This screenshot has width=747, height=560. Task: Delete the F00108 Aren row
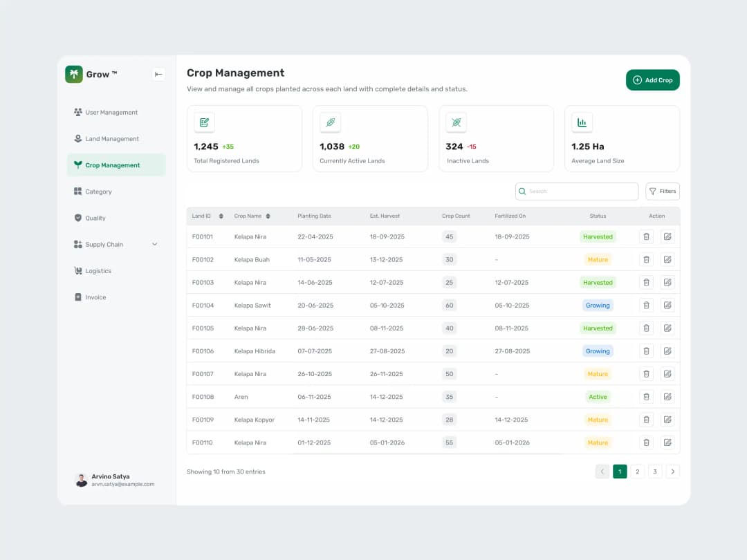[646, 397]
